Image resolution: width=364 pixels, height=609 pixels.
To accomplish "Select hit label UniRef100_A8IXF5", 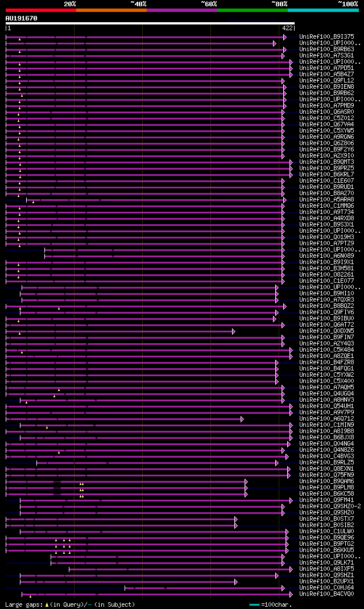I will pyautogui.click(x=326, y=569).
